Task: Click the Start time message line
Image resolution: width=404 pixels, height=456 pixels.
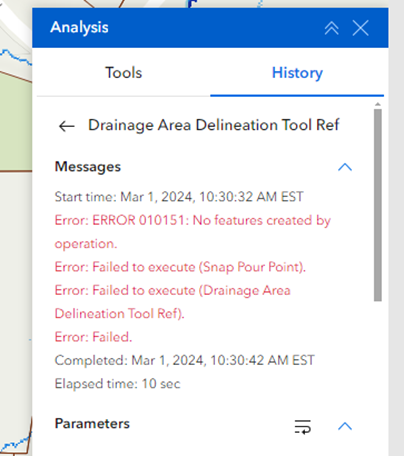Action: coord(179,197)
